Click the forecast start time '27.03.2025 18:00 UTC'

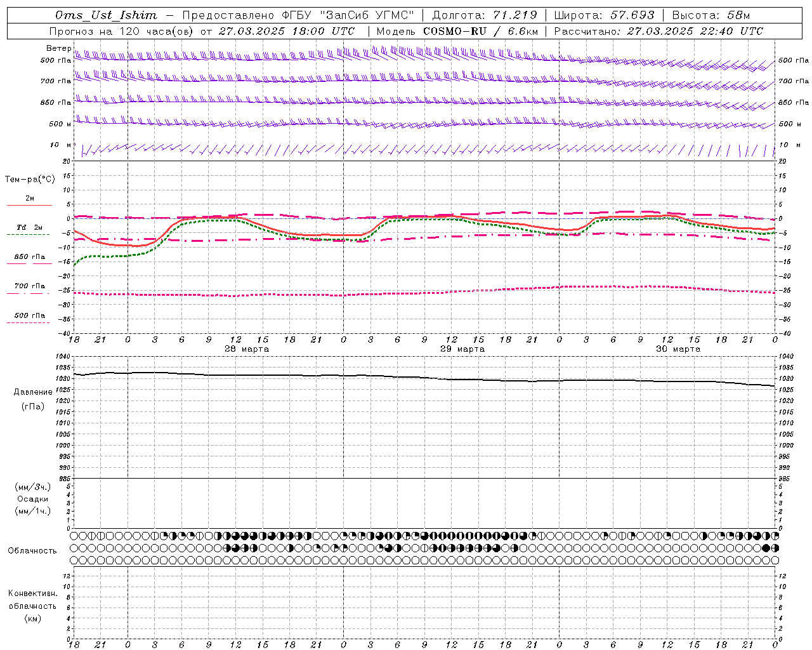pyautogui.click(x=287, y=31)
